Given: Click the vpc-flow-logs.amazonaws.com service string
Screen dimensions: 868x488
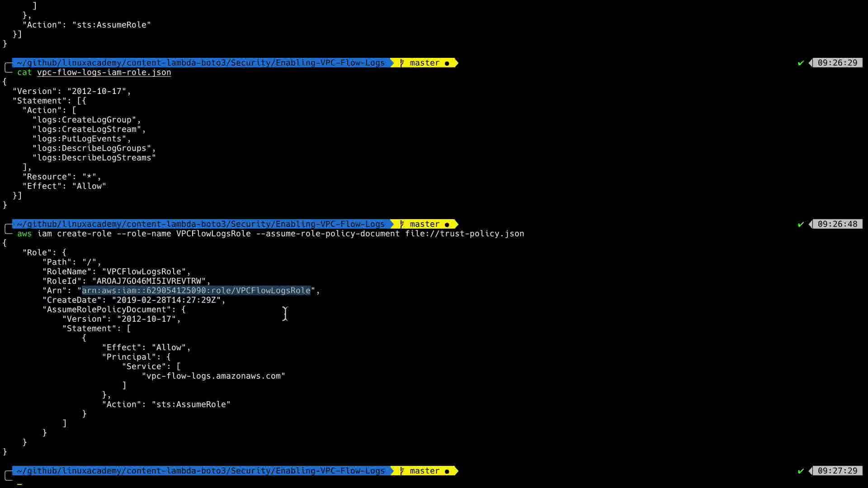Looking at the screenshot, I should pyautogui.click(x=213, y=376).
